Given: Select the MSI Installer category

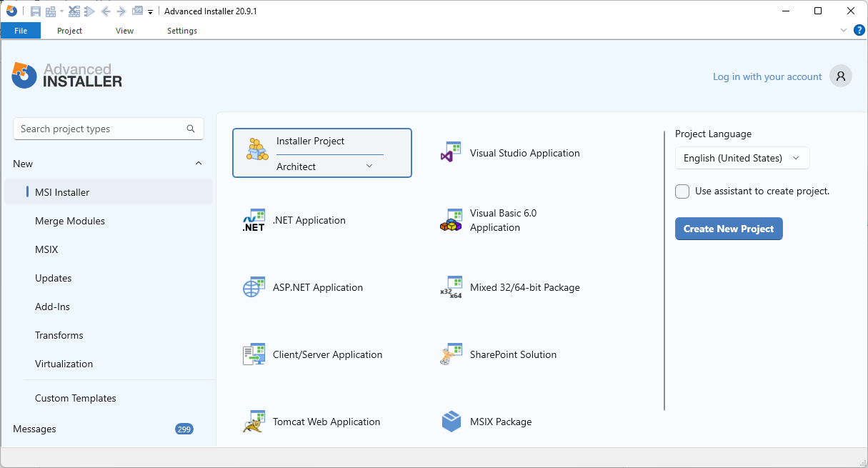Looking at the screenshot, I should coord(109,192).
